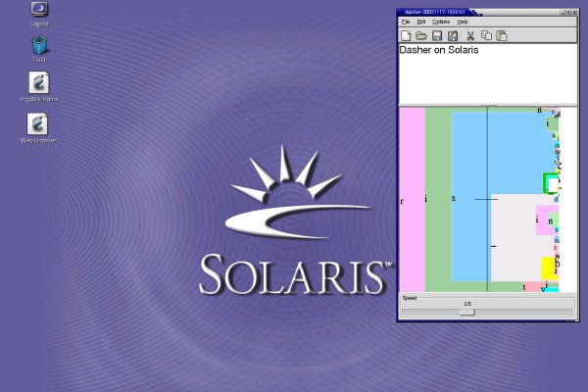
Task: Open the Options menu
Action: coord(441,21)
